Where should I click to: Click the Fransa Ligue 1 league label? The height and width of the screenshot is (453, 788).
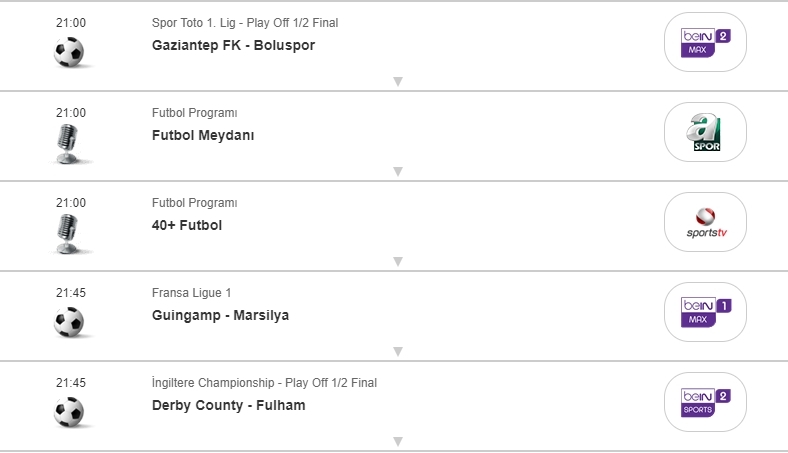(191, 293)
